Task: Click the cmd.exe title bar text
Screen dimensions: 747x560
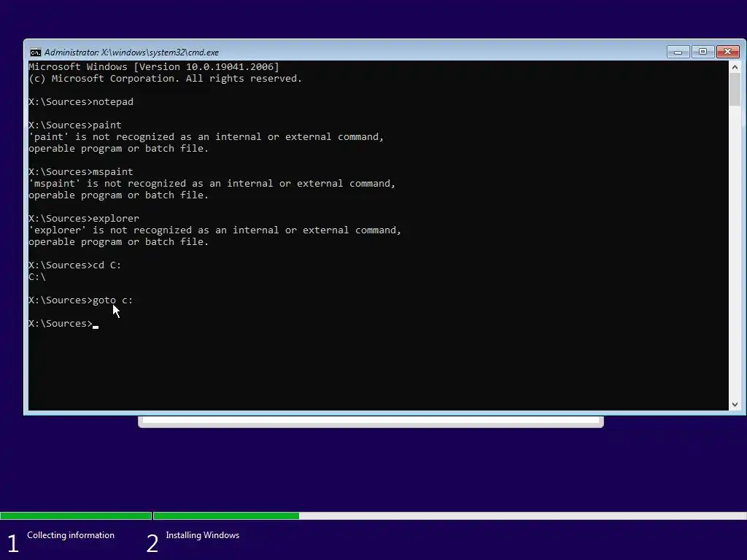Action: coord(131,52)
